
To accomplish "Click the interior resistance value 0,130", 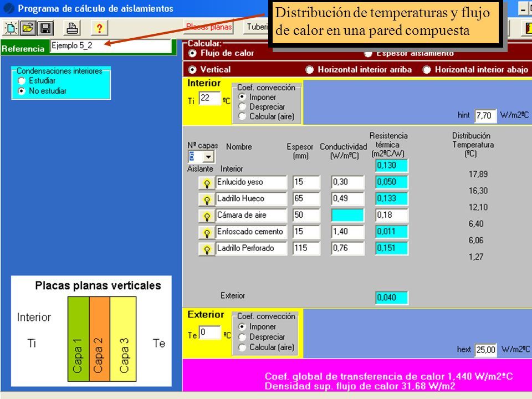I will click(392, 166).
